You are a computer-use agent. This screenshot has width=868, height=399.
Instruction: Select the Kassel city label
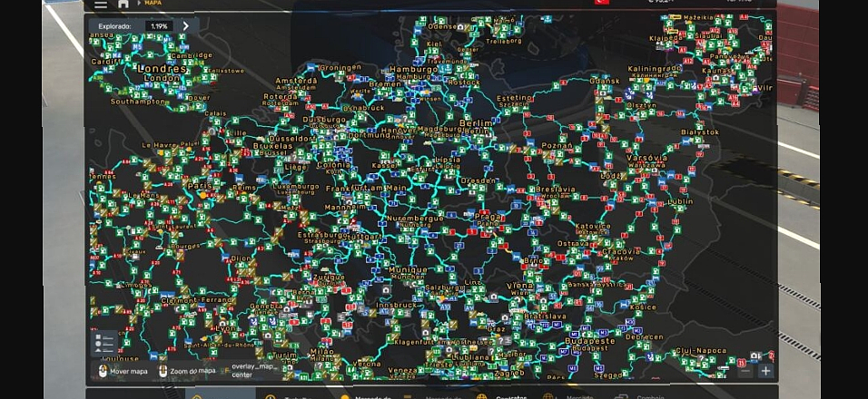(x=384, y=165)
